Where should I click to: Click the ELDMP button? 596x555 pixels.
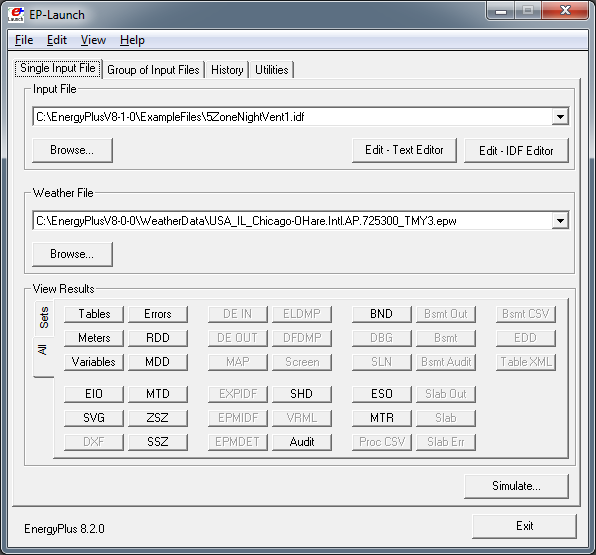(x=302, y=314)
